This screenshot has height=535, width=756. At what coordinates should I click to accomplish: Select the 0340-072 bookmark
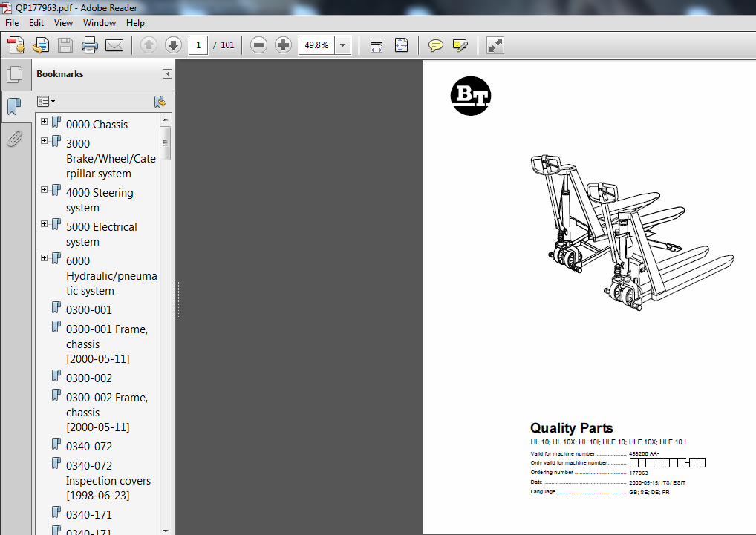coord(88,447)
